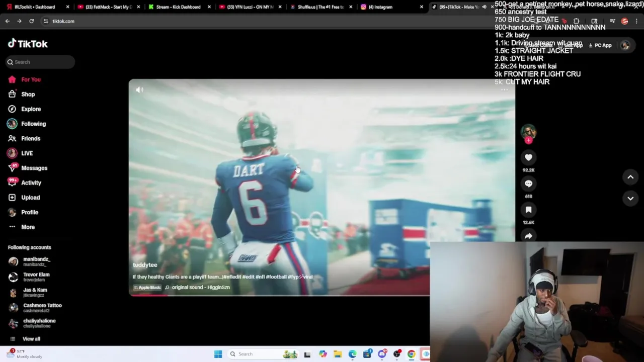
Task: Switch to FattMack YouTube tab
Action: (x=108, y=7)
